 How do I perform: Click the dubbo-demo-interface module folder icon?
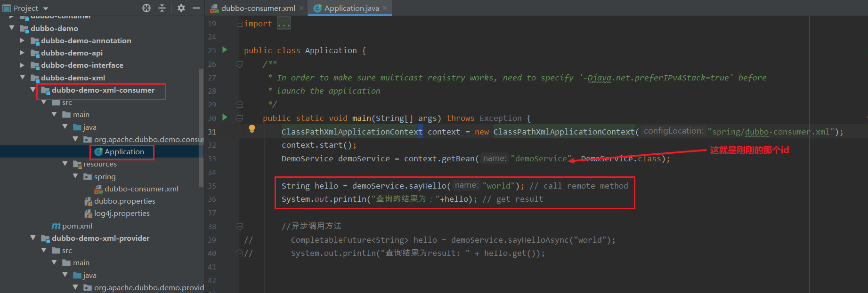pos(35,65)
